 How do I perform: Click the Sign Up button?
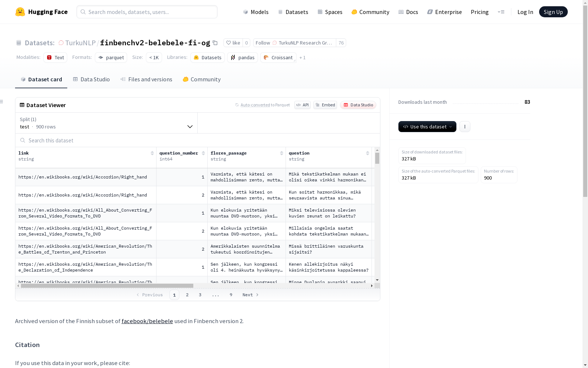coord(553,12)
